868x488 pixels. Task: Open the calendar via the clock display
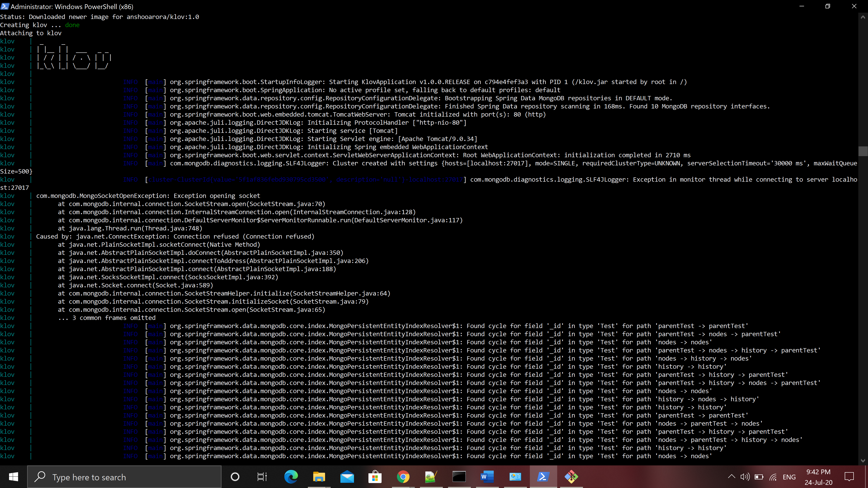818,477
